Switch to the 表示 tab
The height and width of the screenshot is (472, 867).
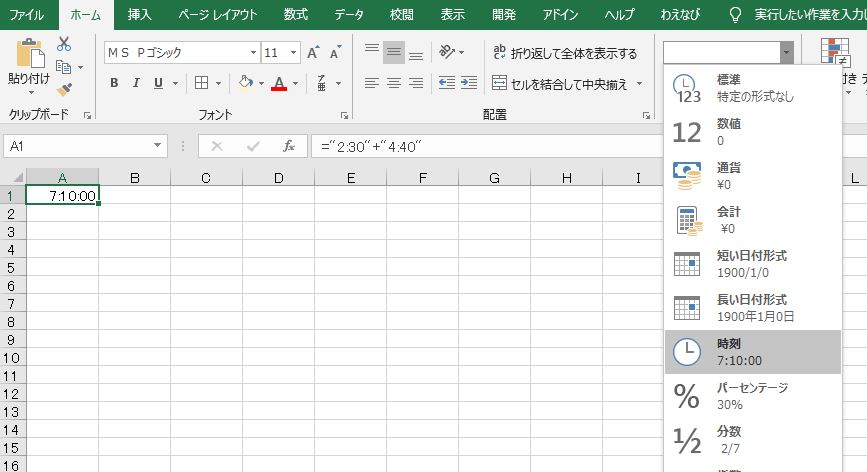coord(452,14)
